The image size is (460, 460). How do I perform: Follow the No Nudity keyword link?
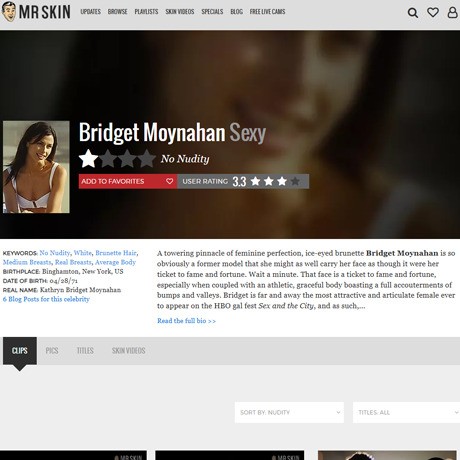(x=55, y=253)
